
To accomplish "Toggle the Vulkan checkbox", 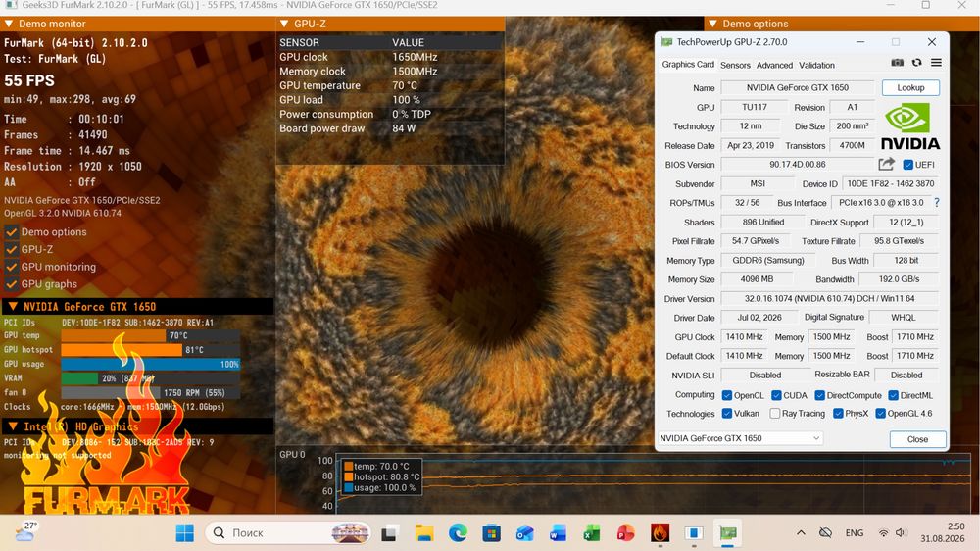I will click(x=727, y=414).
